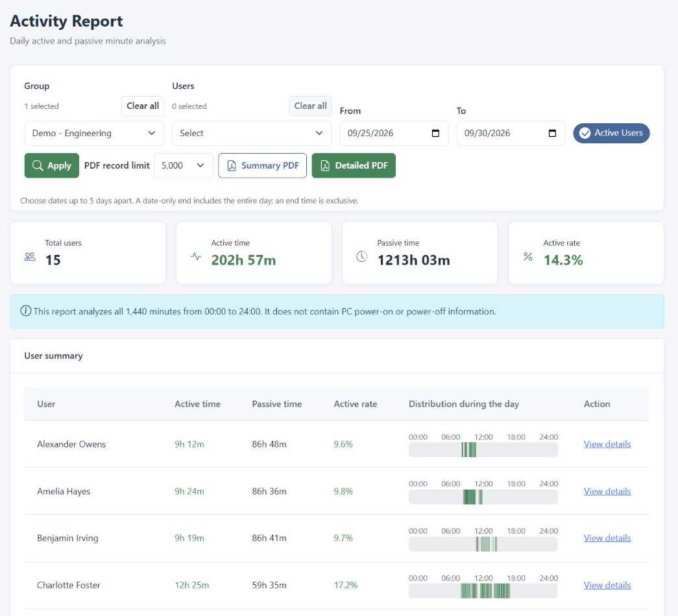Open View details for Alexander Owens
Screen dimensions: 678x616
coord(607,444)
